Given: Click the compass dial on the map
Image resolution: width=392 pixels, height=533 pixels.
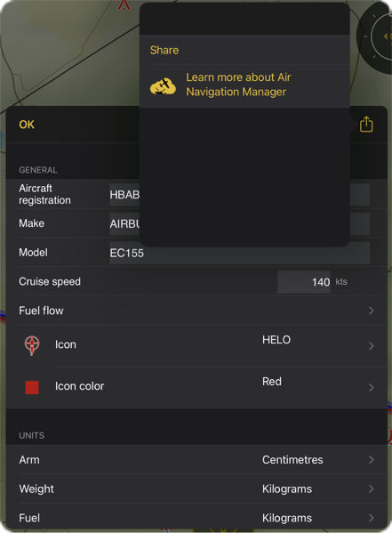Looking at the screenshot, I should 377,36.
